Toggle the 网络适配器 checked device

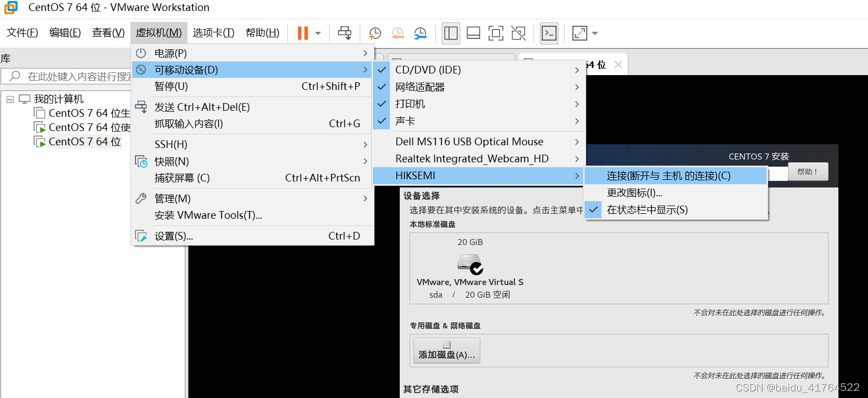pos(479,87)
